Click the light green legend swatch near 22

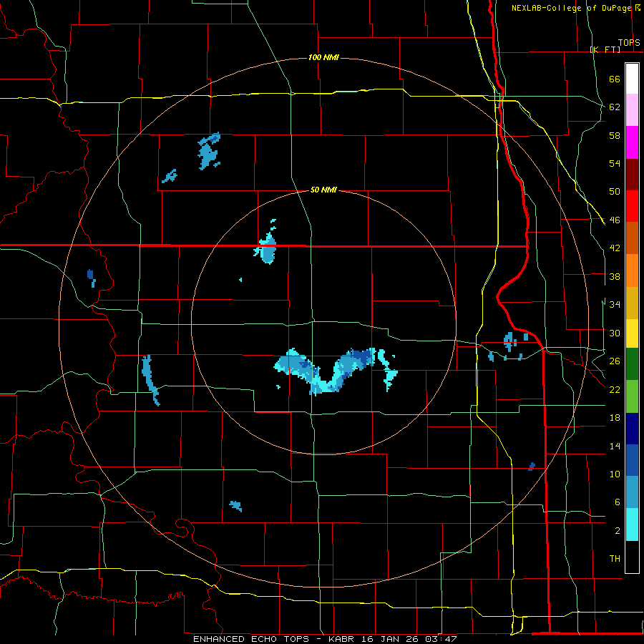632,396
